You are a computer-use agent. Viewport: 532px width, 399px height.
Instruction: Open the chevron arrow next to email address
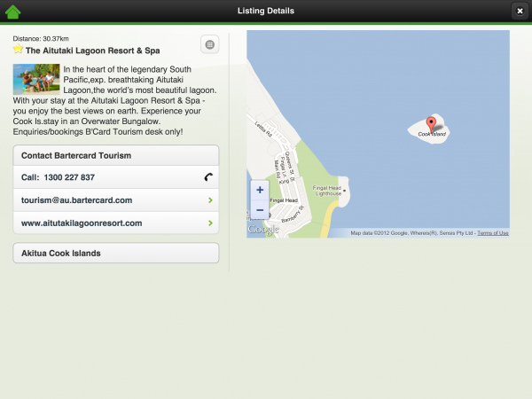[x=211, y=200]
